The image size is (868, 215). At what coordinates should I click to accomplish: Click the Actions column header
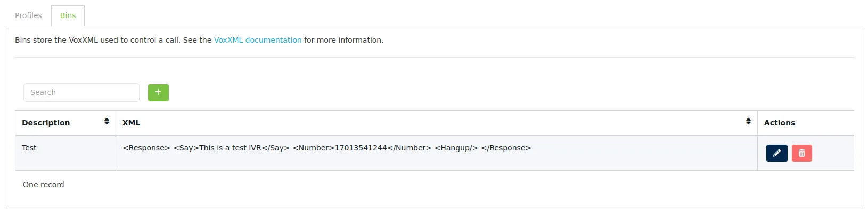pyautogui.click(x=779, y=123)
